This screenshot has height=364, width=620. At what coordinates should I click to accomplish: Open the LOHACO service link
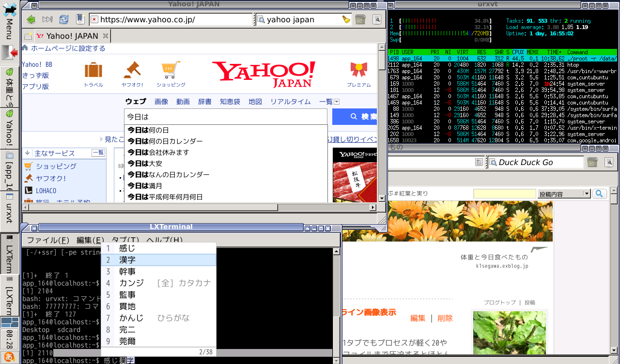pyautogui.click(x=46, y=191)
